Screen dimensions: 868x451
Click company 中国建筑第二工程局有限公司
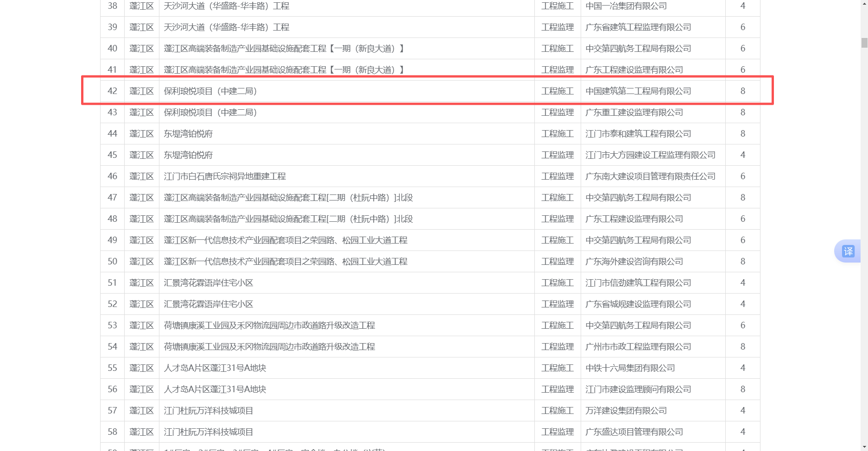click(x=638, y=91)
